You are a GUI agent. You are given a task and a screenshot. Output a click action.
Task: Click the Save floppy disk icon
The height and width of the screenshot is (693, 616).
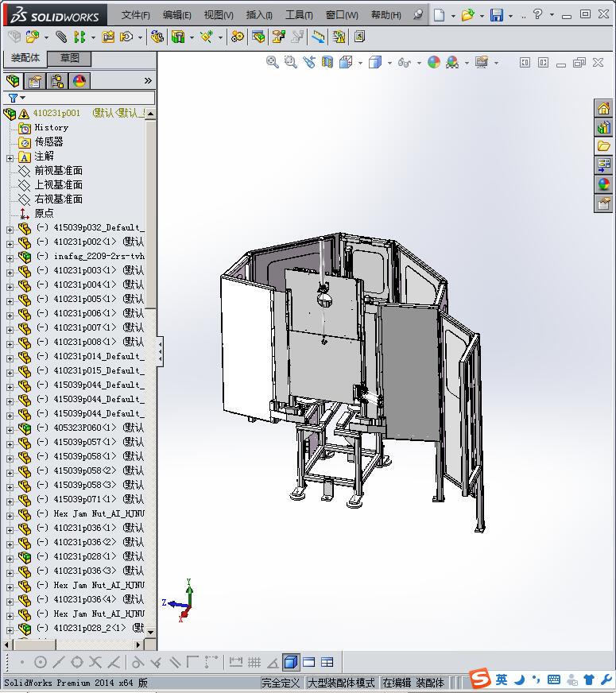tap(497, 15)
